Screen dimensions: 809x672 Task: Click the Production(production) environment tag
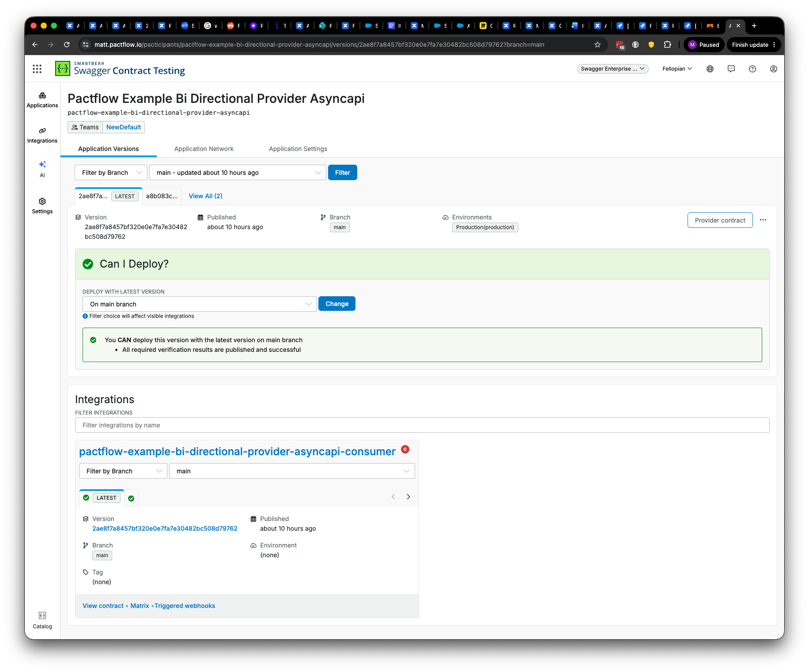coord(485,227)
